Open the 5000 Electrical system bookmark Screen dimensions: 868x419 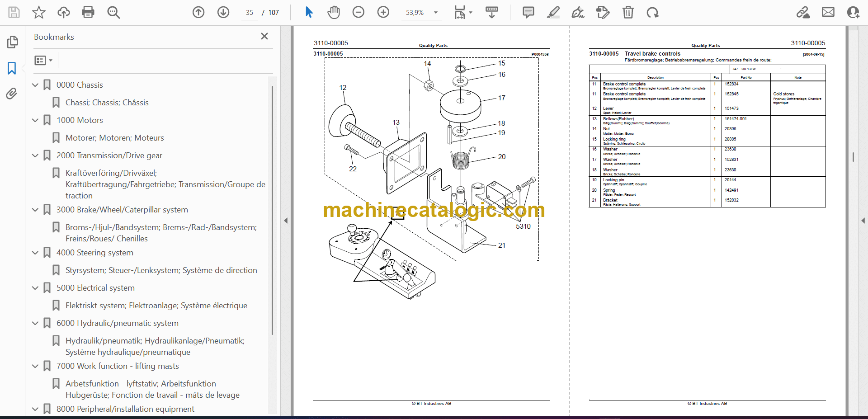coord(95,288)
